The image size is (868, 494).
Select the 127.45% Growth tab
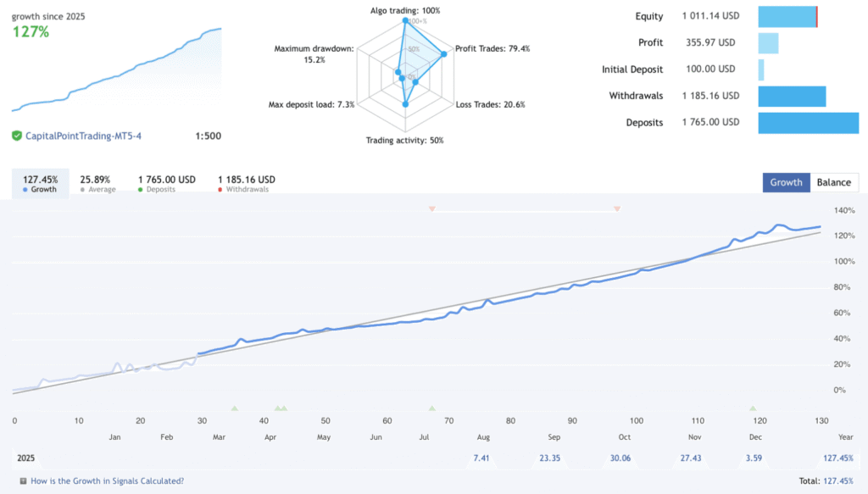(41, 184)
